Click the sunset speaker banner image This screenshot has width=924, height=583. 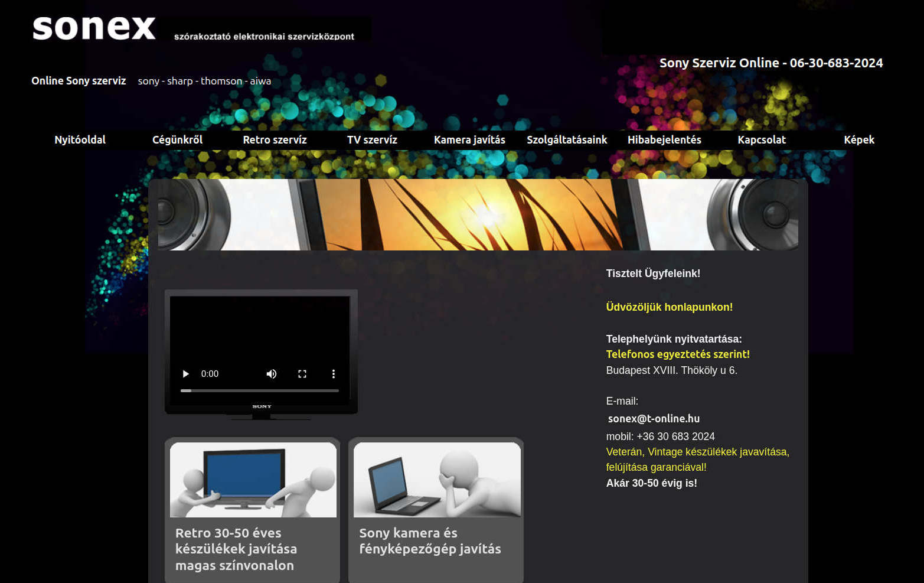tap(478, 214)
